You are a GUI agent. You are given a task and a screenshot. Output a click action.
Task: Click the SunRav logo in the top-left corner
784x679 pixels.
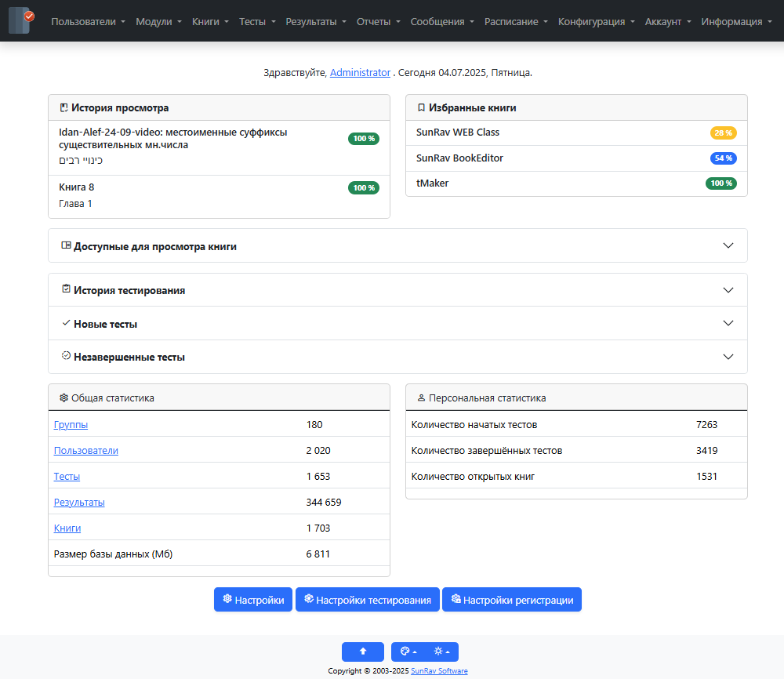pyautogui.click(x=20, y=21)
